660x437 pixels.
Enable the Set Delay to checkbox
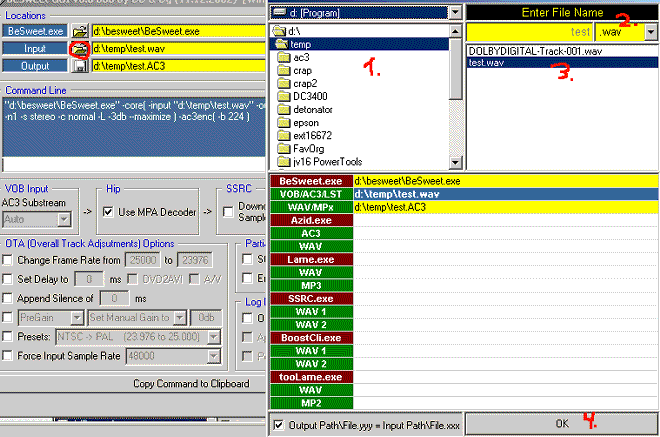7,279
